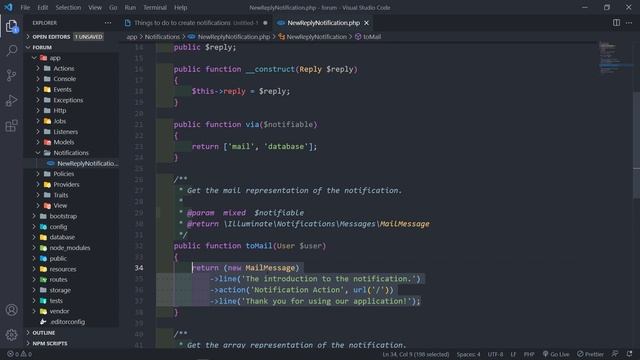The width and height of the screenshot is (640, 360).
Task: Open the View menu
Action: [95, 7]
